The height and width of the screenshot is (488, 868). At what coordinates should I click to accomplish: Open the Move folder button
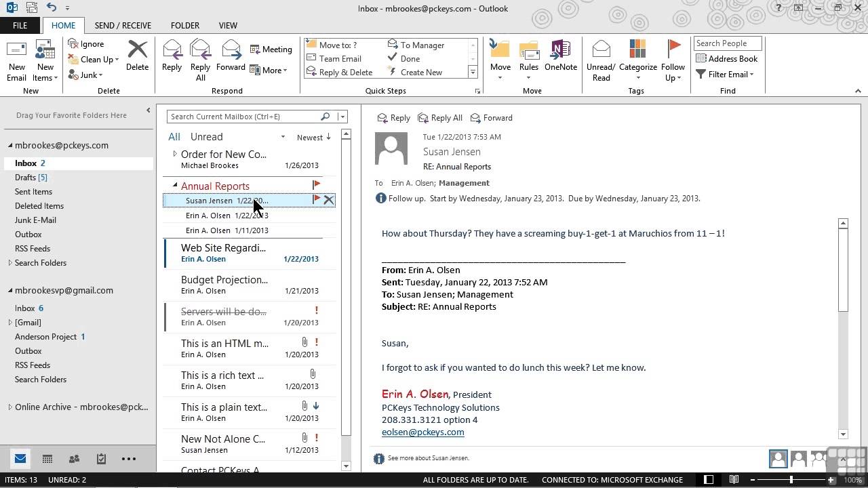click(500, 61)
